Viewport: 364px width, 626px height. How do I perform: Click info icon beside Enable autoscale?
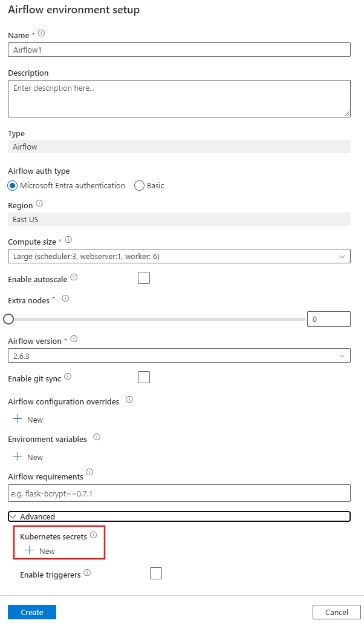point(74,277)
